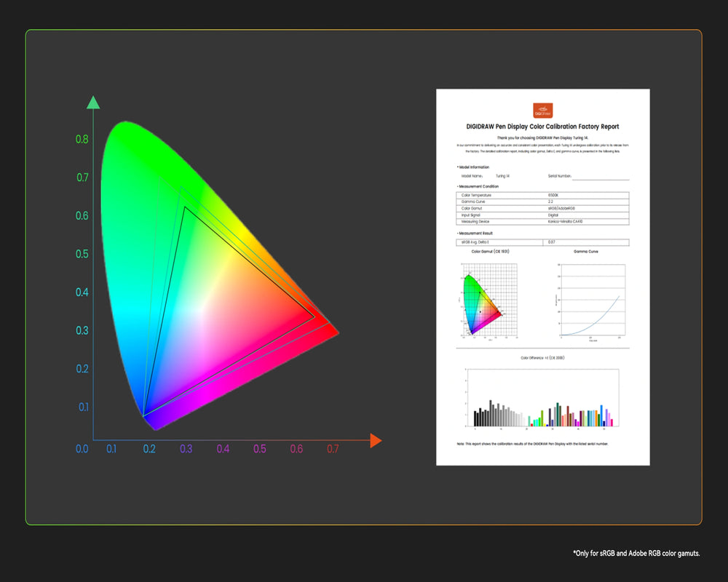Click the x-axis label "0.3"

click(186, 449)
